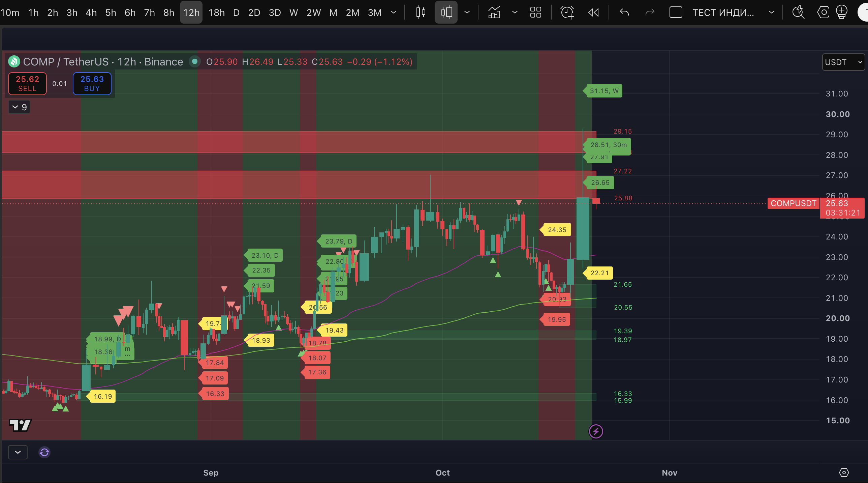
Task: Click the 25.62 SELL button
Action: click(x=27, y=84)
